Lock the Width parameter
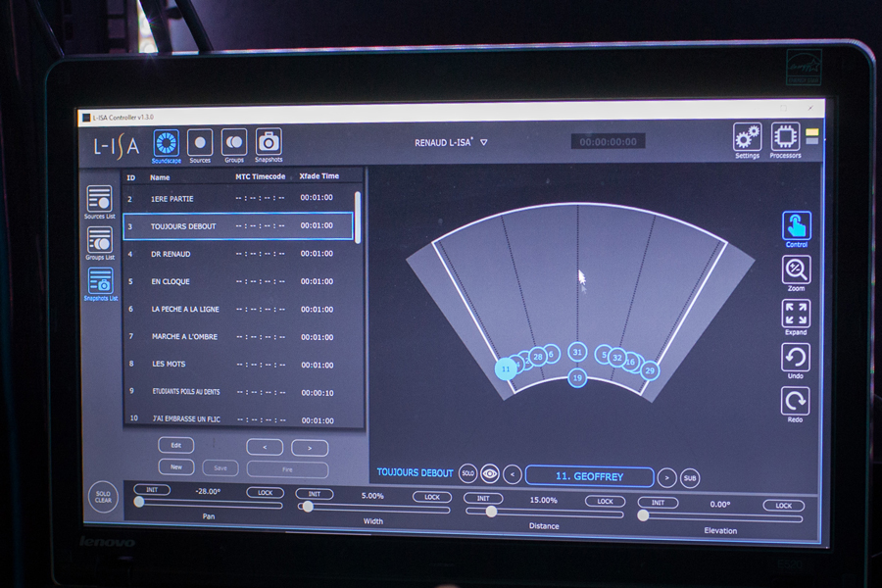 point(432,497)
